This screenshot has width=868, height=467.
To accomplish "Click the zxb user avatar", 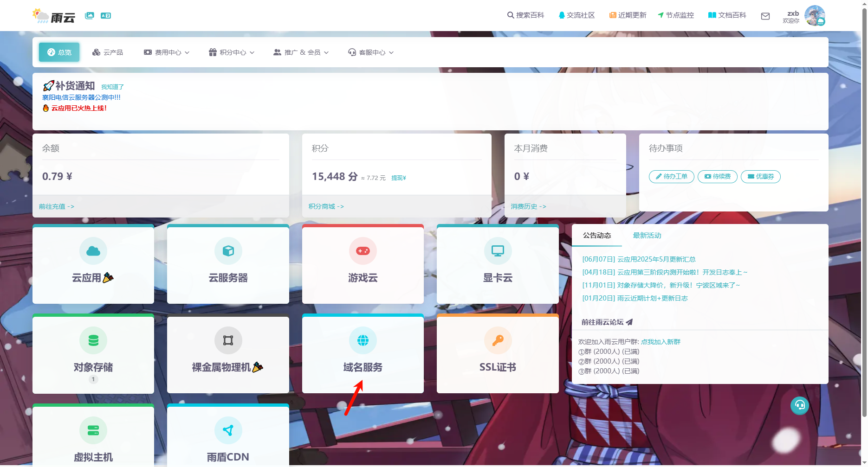I will point(814,15).
